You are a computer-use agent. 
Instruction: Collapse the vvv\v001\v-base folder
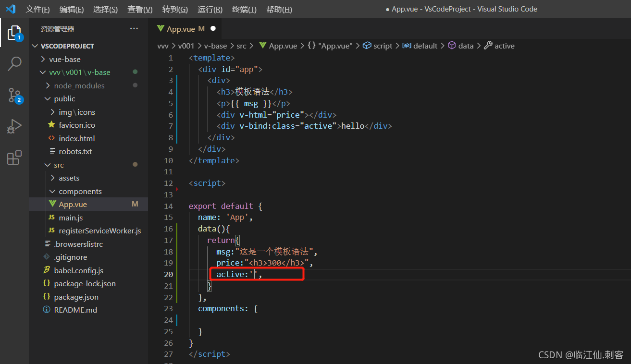pyautogui.click(x=44, y=72)
